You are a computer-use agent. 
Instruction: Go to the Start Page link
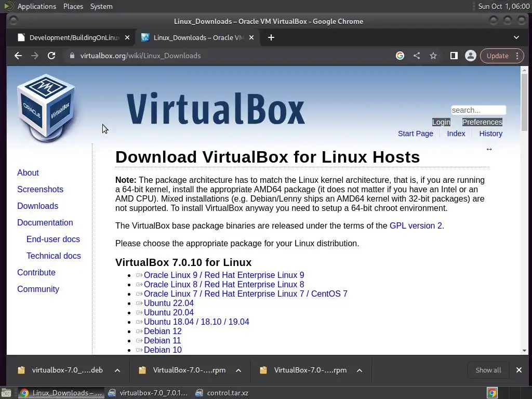point(415,134)
